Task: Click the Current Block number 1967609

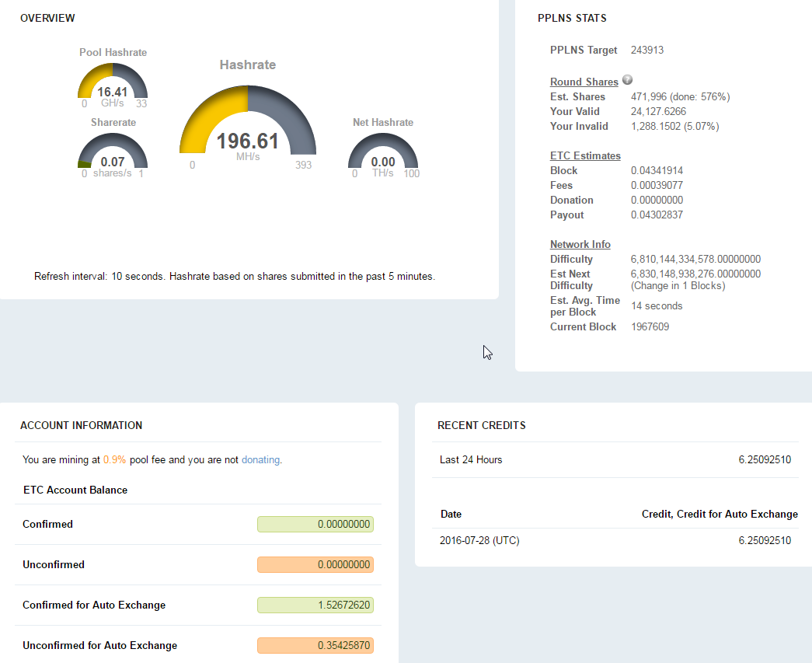Action: click(x=650, y=326)
